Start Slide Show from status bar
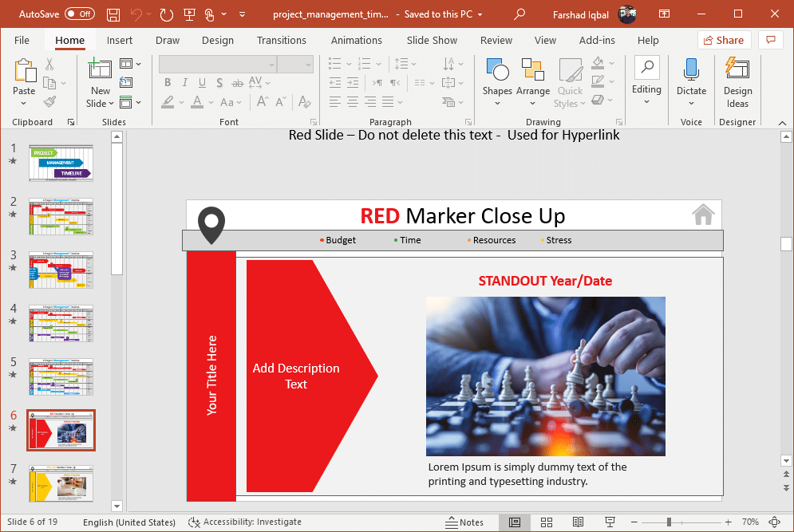 click(x=610, y=522)
